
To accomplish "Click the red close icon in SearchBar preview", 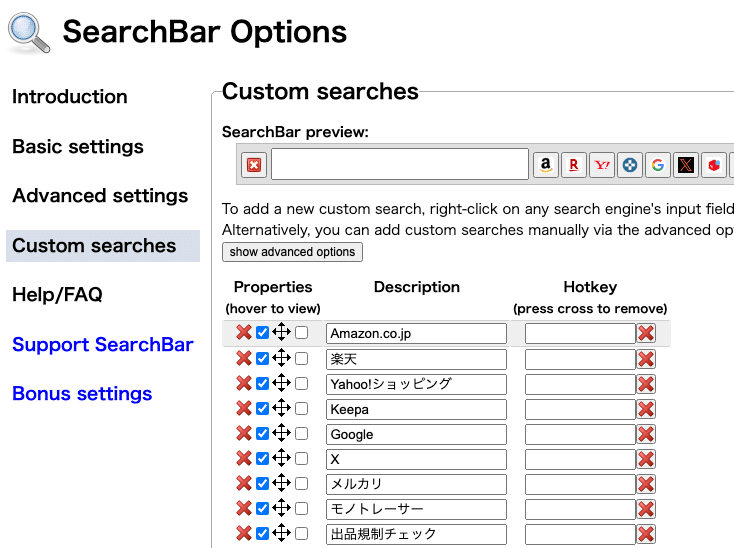I will pos(254,165).
